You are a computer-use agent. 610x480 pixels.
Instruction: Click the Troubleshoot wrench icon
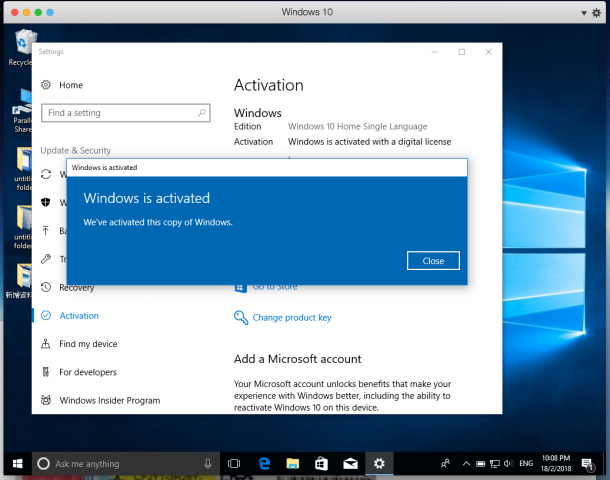click(x=46, y=259)
